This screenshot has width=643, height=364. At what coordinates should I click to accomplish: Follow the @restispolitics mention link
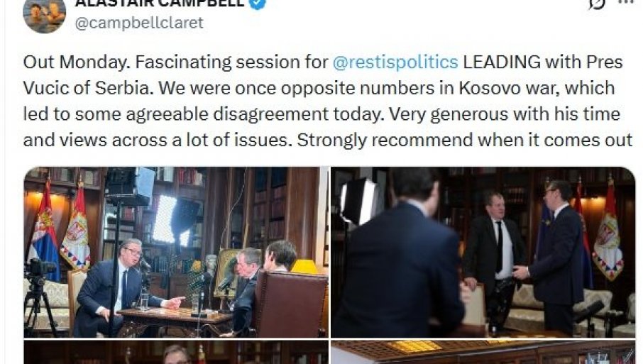tap(395, 62)
